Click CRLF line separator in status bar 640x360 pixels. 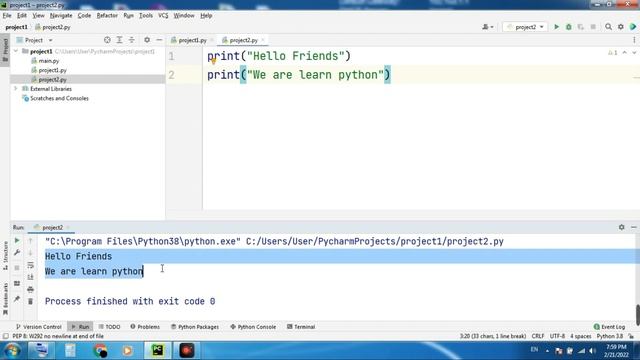[x=538, y=336]
